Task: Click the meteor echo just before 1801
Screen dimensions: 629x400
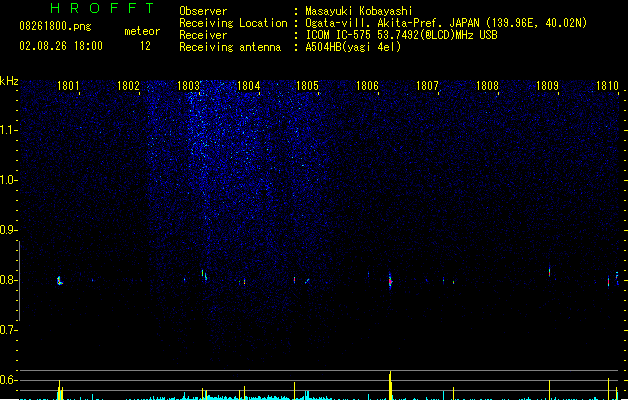Action: (x=60, y=281)
